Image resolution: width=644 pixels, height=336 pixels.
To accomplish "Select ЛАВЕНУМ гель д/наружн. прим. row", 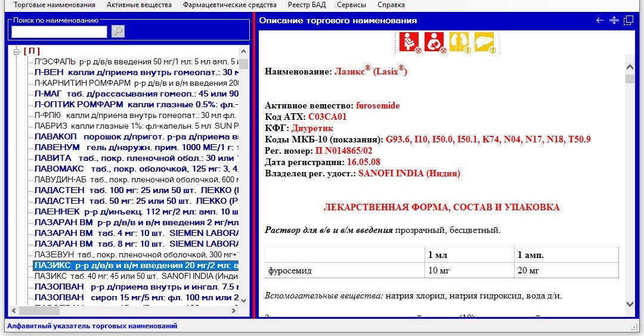I will point(136,147).
